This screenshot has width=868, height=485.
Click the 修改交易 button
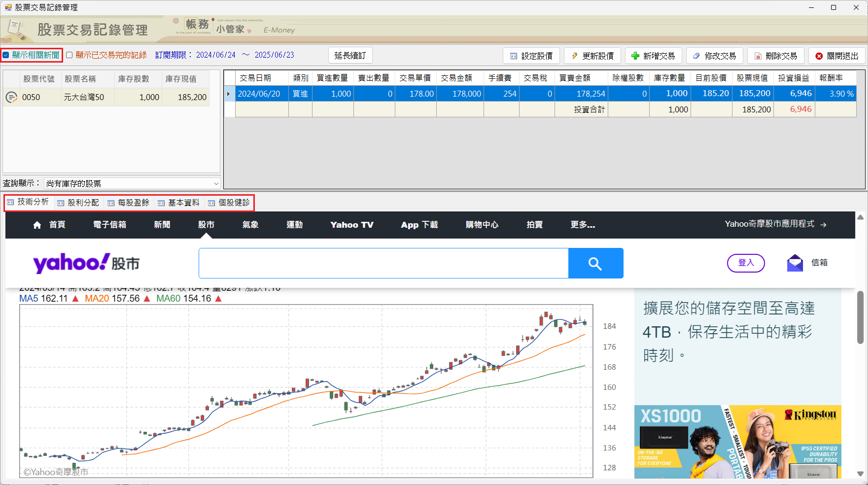tap(715, 56)
